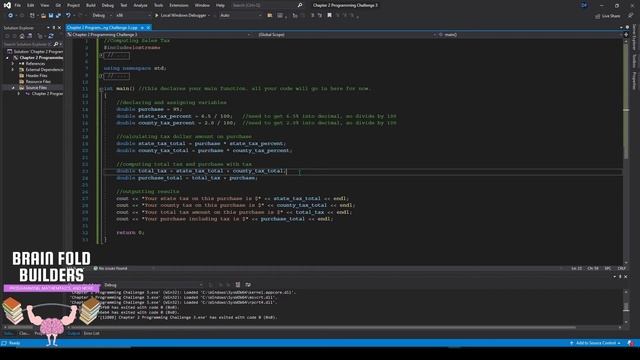Click the Navigate Backward circle icon
Viewport: 640px width, 360px height.
(x=10, y=16)
